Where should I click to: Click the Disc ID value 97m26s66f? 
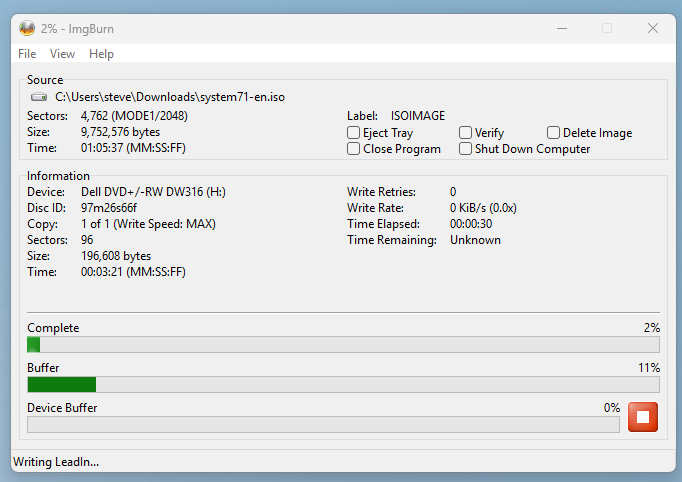pyautogui.click(x=111, y=208)
